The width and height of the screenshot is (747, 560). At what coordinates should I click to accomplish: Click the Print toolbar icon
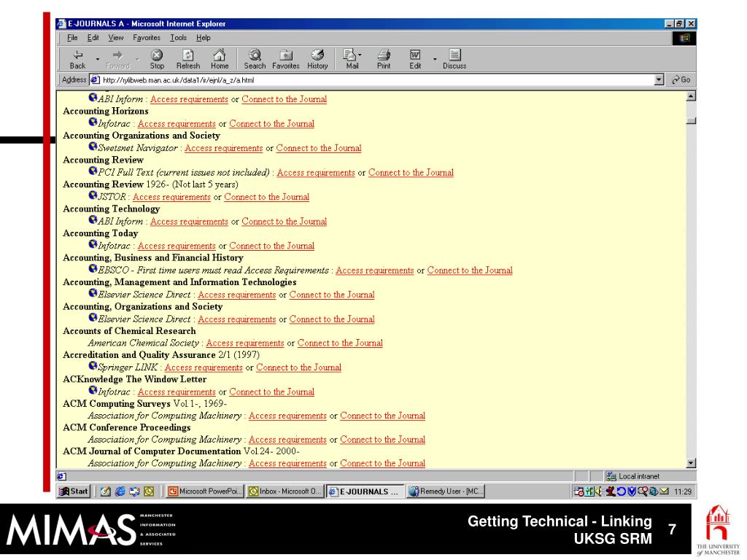384,59
